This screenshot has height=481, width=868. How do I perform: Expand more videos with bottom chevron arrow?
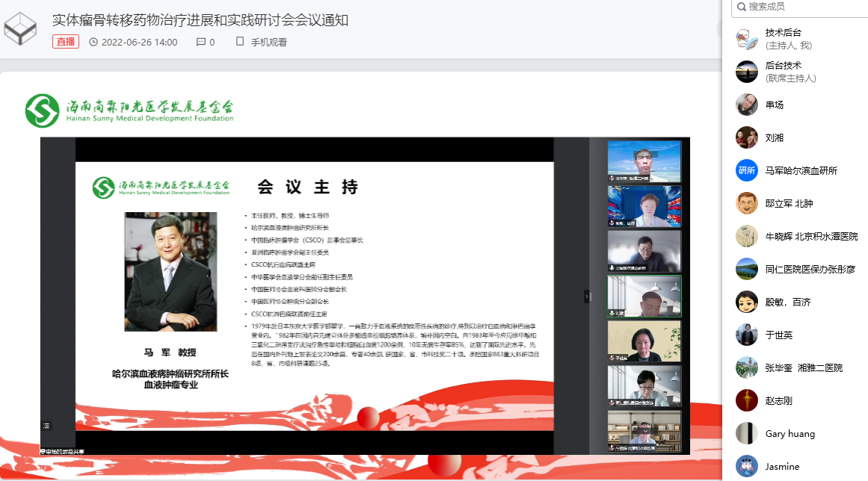tap(644, 431)
